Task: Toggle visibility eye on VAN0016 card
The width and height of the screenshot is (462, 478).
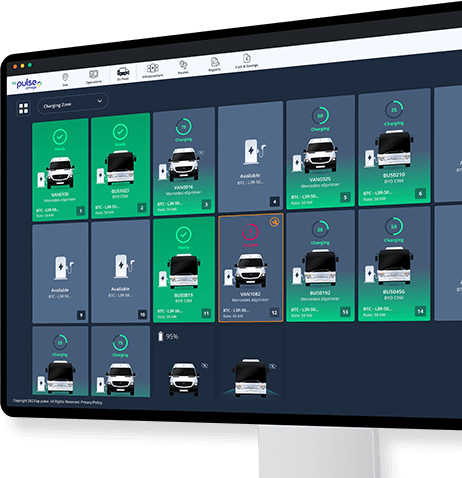Action: point(201,153)
